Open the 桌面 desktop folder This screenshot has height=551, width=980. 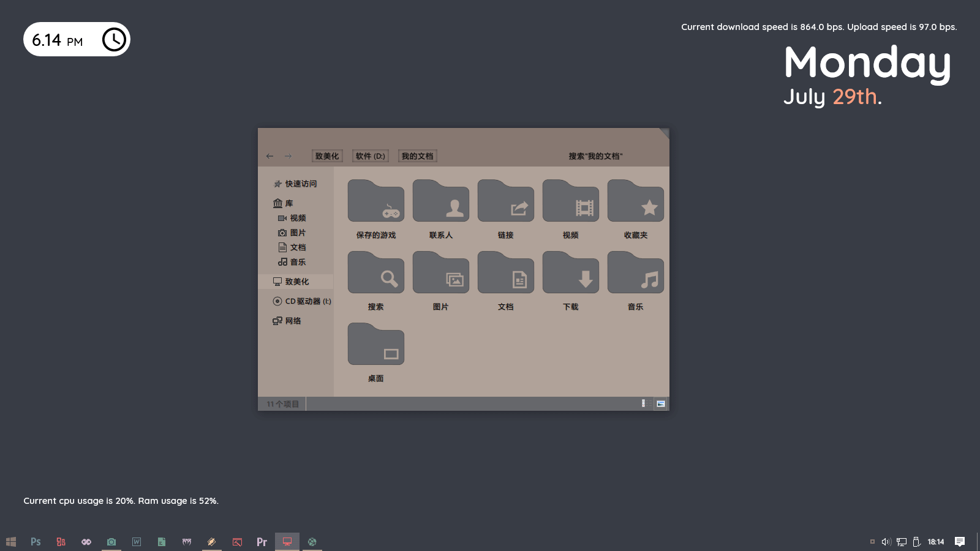375,345
